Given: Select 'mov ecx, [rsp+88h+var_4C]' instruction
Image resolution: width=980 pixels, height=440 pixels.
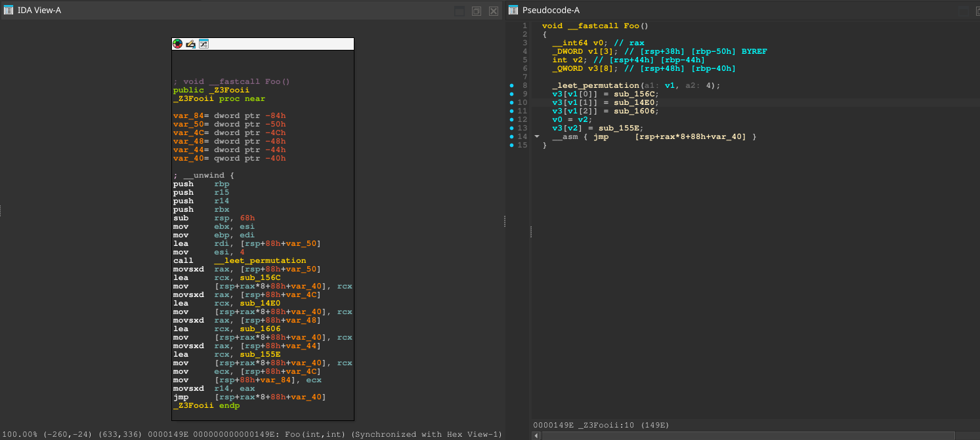Looking at the screenshot, I should coord(247,371).
